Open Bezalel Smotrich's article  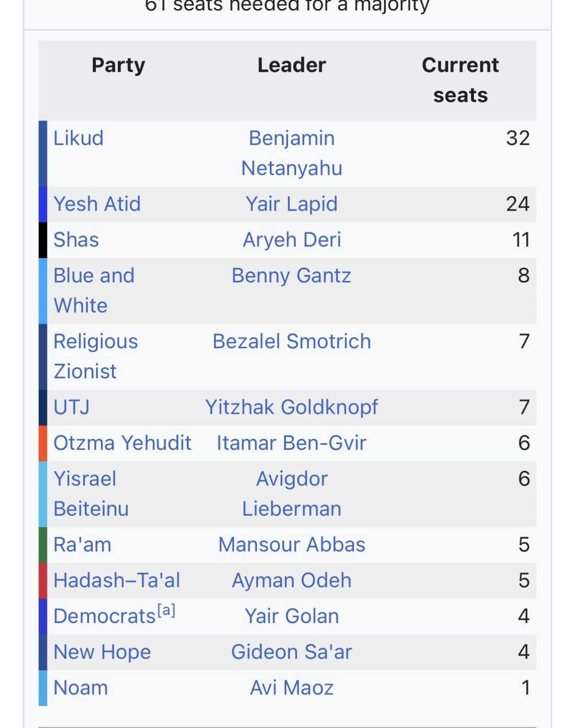click(291, 341)
